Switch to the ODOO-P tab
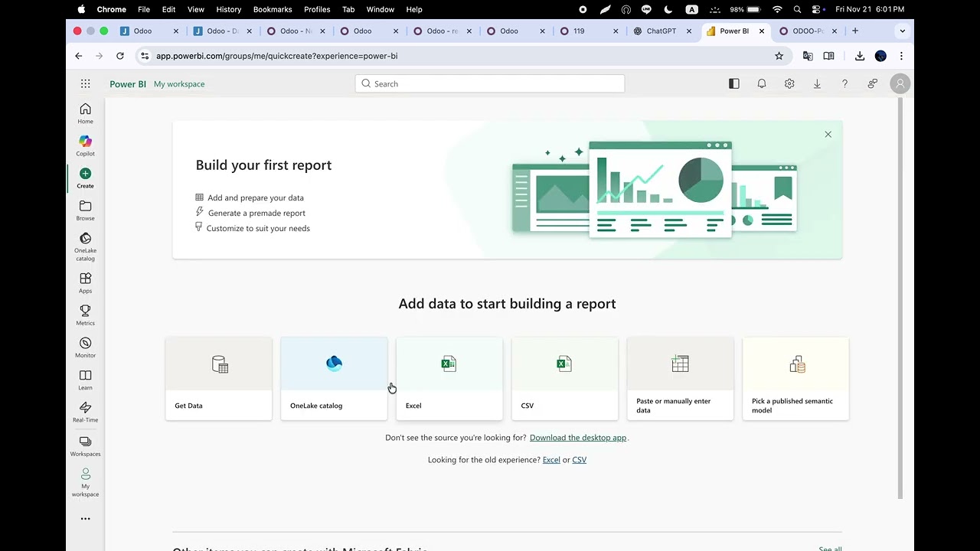The width and height of the screenshot is (980, 551). [x=808, y=31]
